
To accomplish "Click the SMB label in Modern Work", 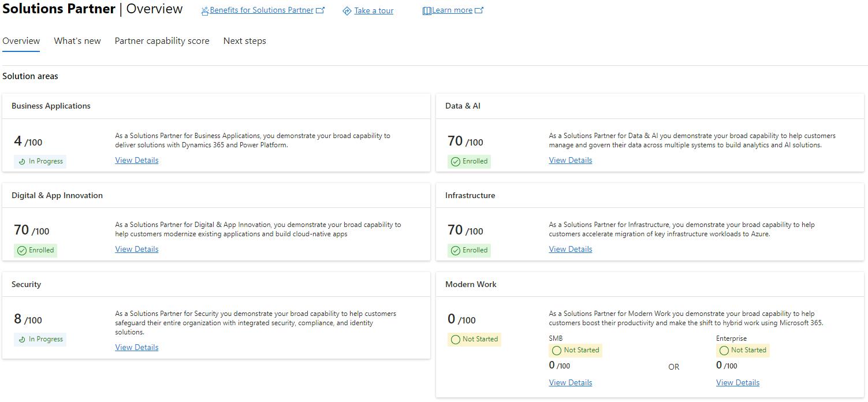I will [x=556, y=338].
